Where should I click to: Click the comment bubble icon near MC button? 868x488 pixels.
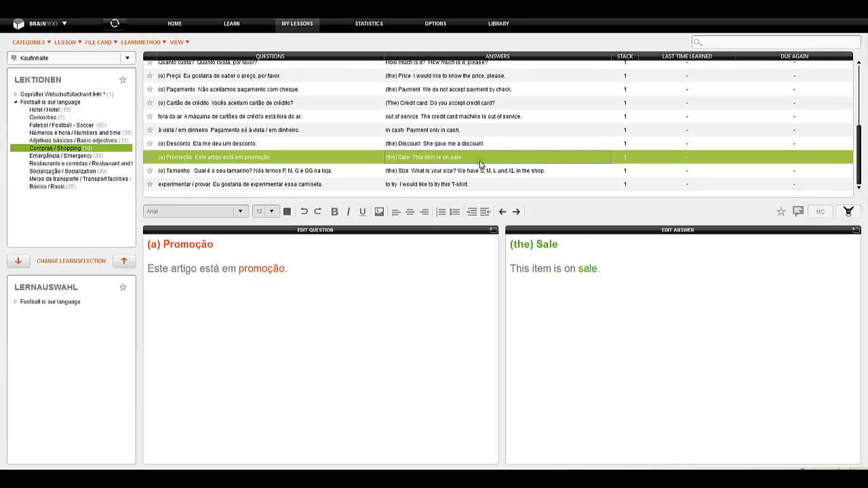coord(798,211)
